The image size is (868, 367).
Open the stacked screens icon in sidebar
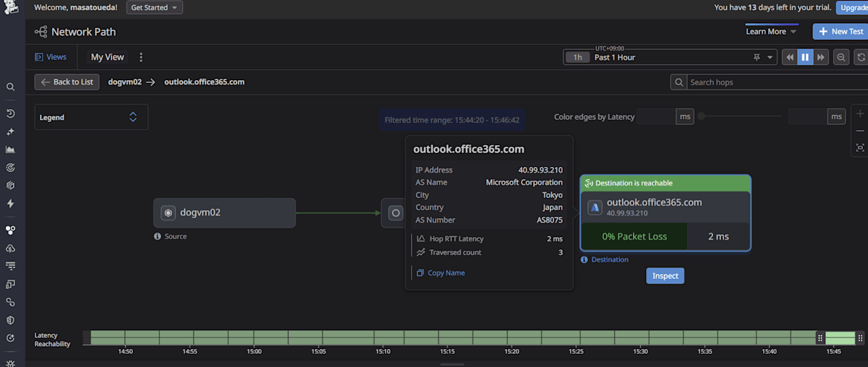click(x=10, y=284)
